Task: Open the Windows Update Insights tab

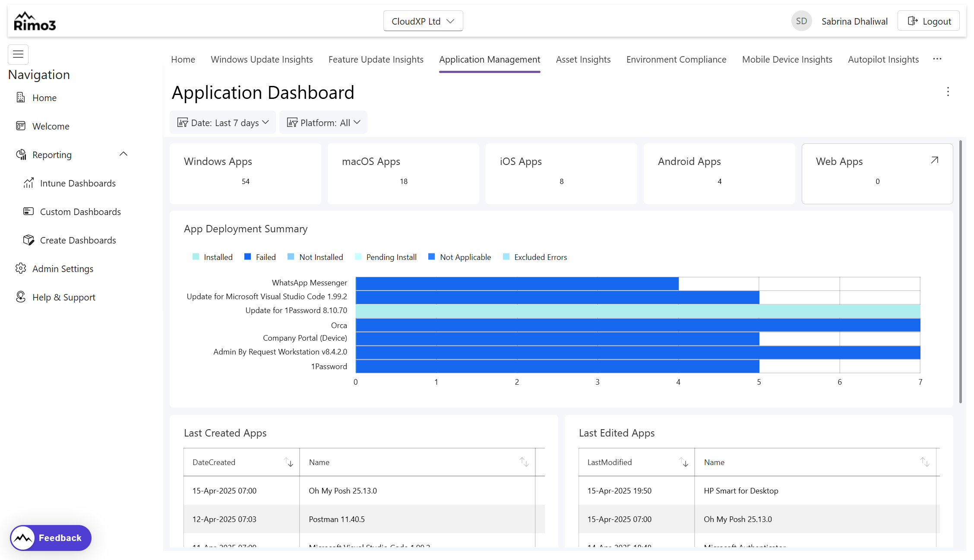Action: (262, 60)
